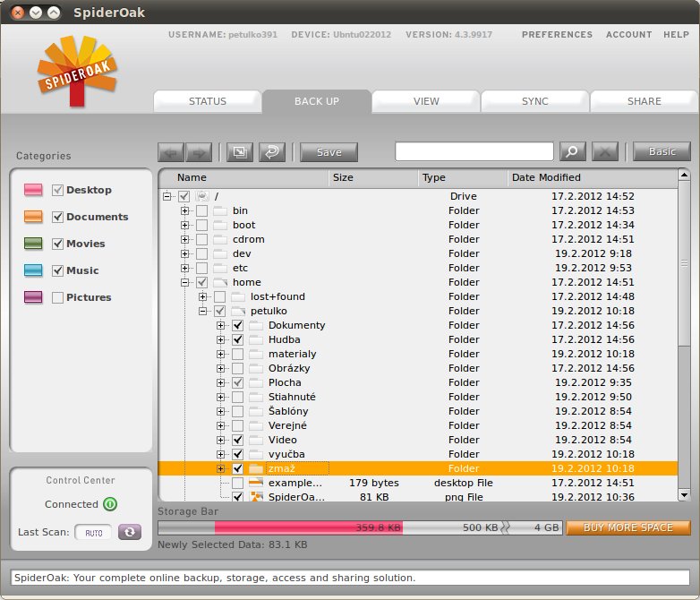Click the scrollbar down arrow
The width and height of the screenshot is (700, 600).
click(684, 494)
